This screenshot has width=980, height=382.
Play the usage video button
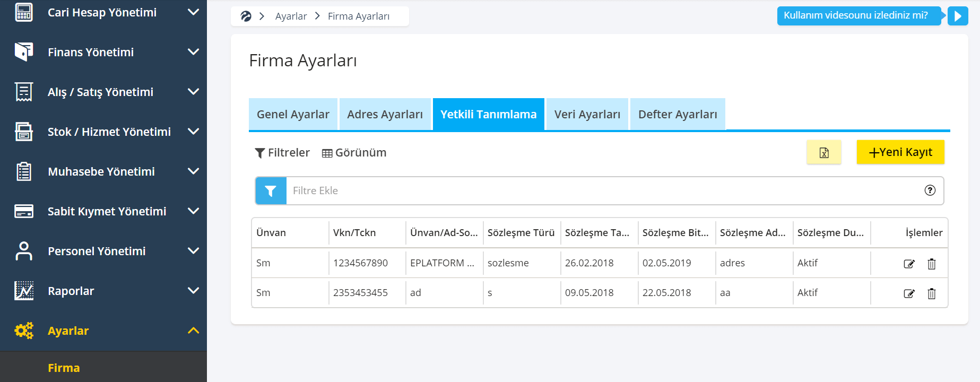pyautogui.click(x=958, y=16)
